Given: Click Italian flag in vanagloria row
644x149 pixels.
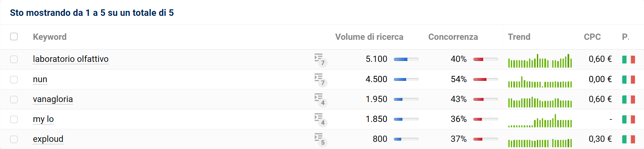Looking at the screenshot, I should [x=628, y=100].
